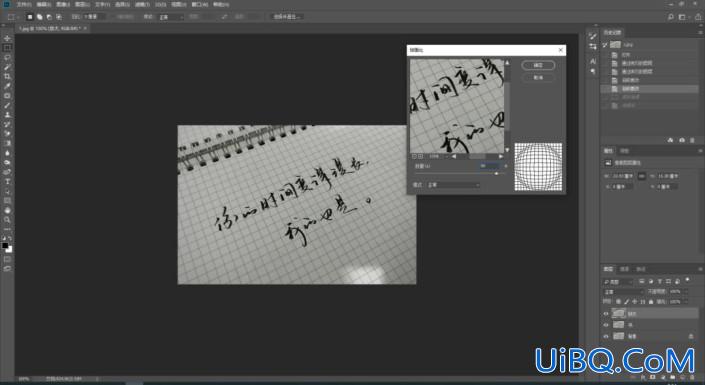
Task: Select the Horizontal Type tool
Action: click(x=7, y=181)
